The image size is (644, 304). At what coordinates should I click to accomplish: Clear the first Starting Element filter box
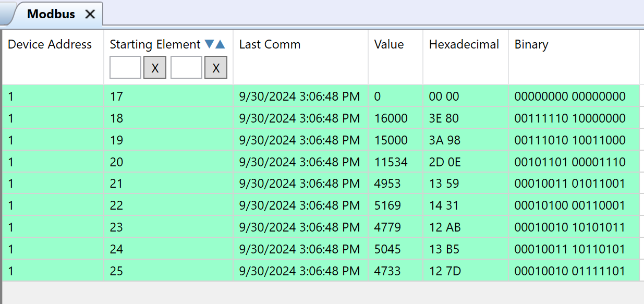155,68
